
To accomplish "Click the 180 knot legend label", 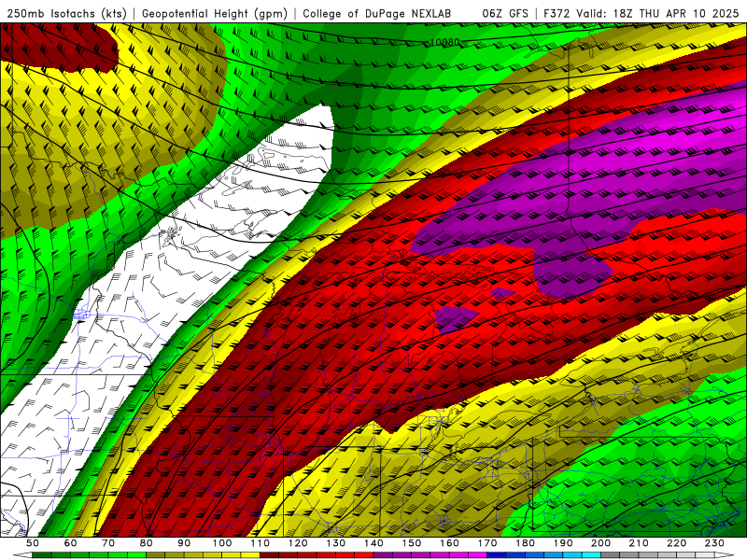I will pos(525,543).
